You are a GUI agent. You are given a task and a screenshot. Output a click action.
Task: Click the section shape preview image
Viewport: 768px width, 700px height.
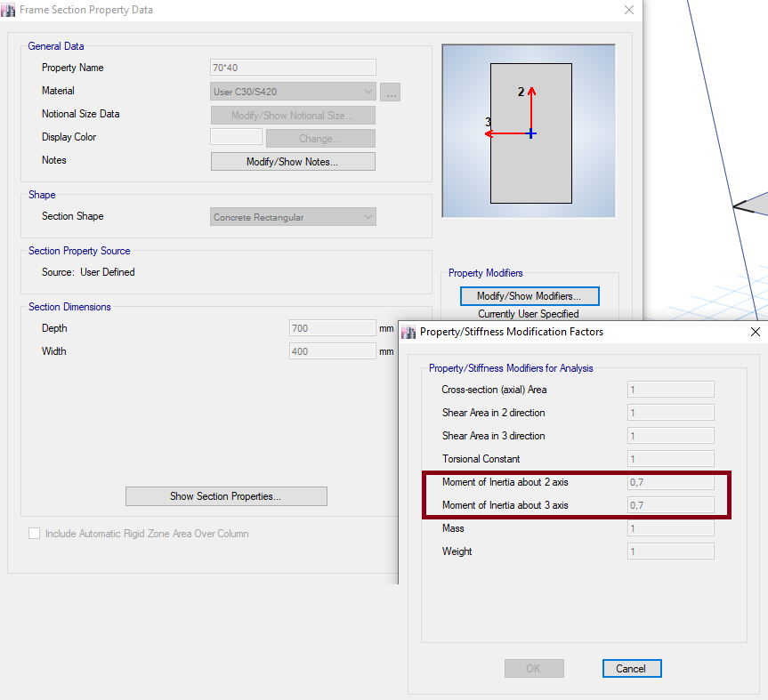coord(529,132)
